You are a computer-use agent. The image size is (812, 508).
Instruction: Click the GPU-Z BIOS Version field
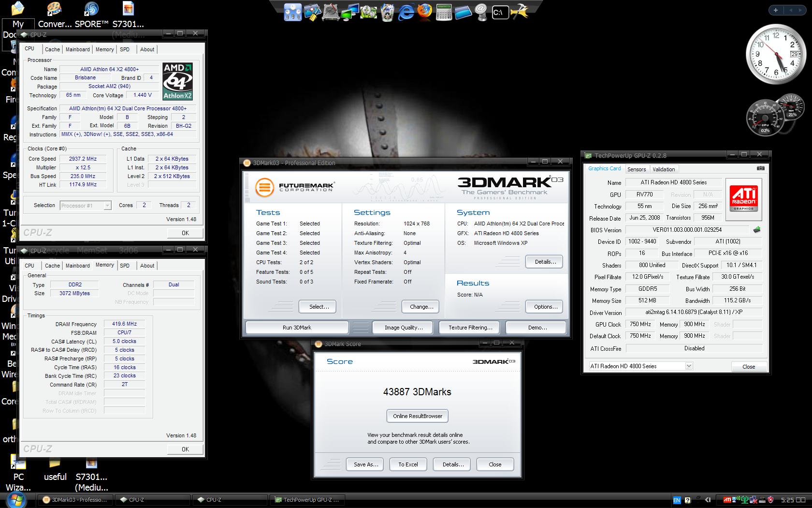point(687,230)
